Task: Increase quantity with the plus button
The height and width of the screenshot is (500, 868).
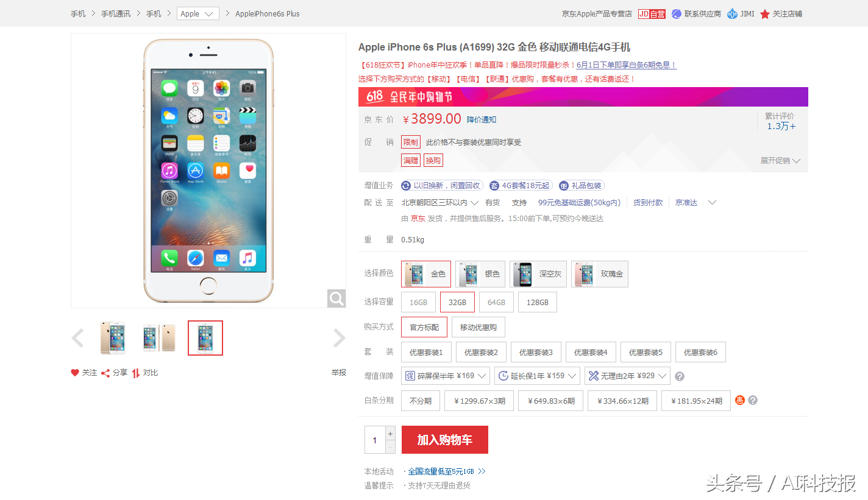Action: [390, 434]
